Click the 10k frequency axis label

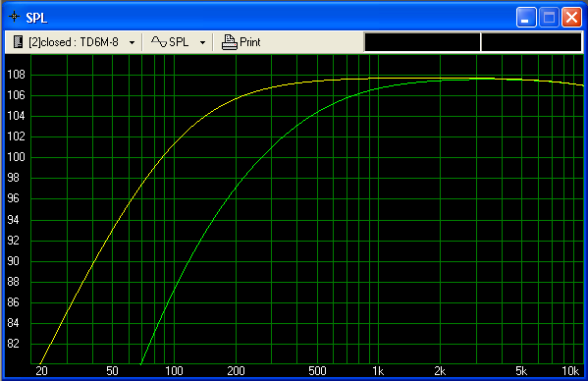[570, 371]
